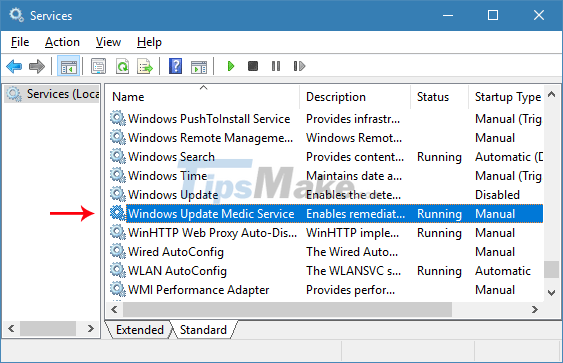Image resolution: width=563 pixels, height=363 pixels.
Task: Start the service with the green play button
Action: point(231,66)
